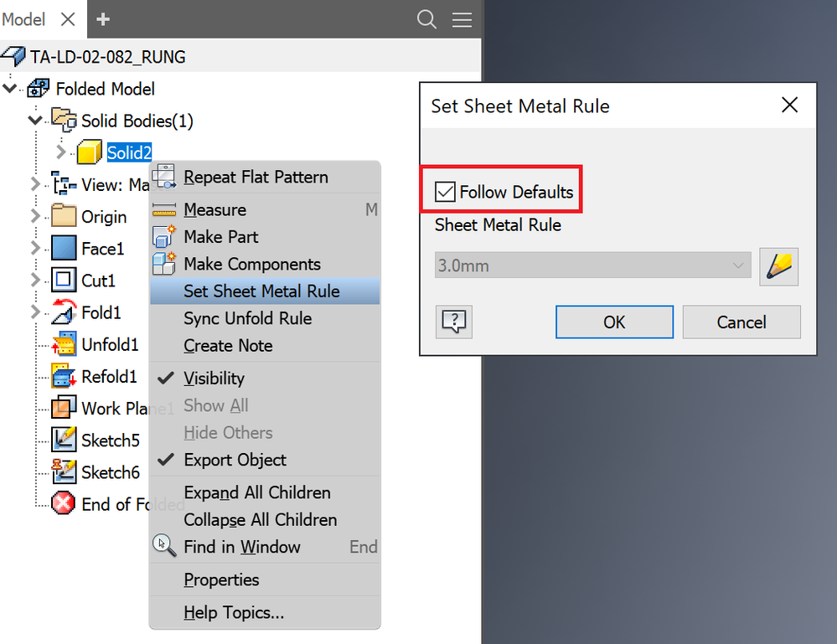Click the Repeat Flat Pattern icon
Image resolution: width=837 pixels, height=644 pixels.
pos(164,177)
